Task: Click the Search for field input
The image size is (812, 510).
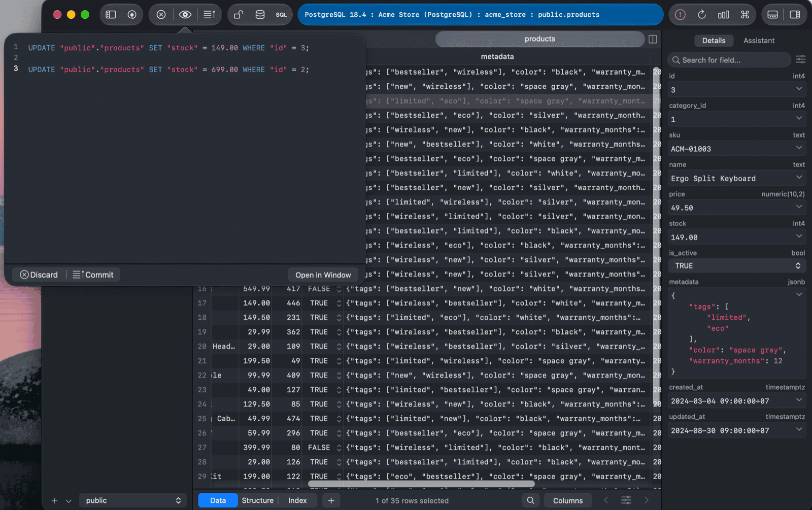Action: tap(729, 60)
